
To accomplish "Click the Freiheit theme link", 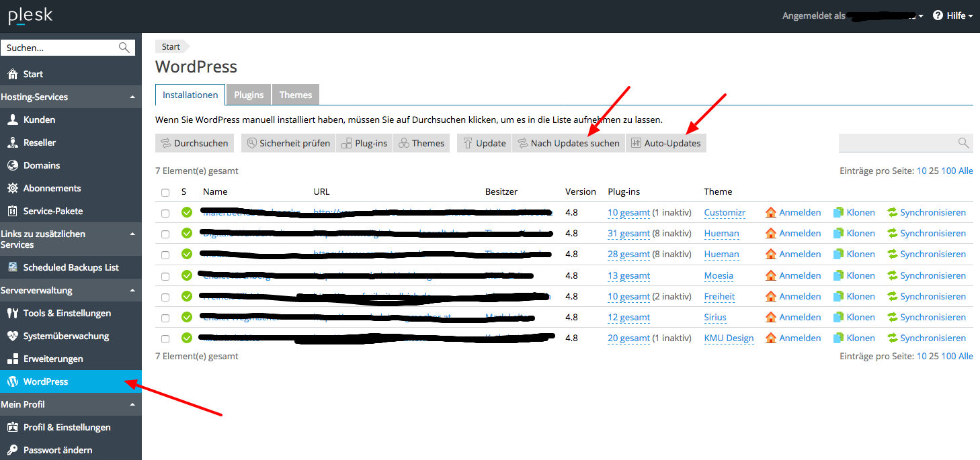I will [719, 296].
